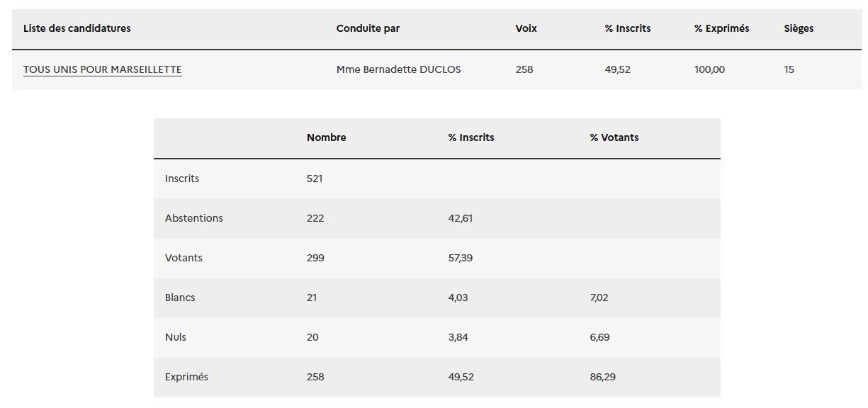Screen dimensions: 868x408
Task: Click the seats value 15
Action: [x=789, y=69]
